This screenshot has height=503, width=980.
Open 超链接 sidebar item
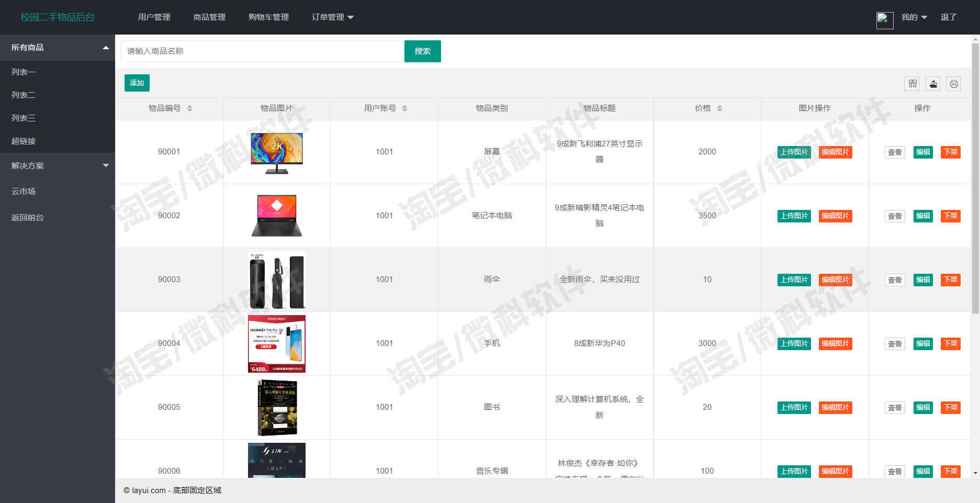(58, 141)
